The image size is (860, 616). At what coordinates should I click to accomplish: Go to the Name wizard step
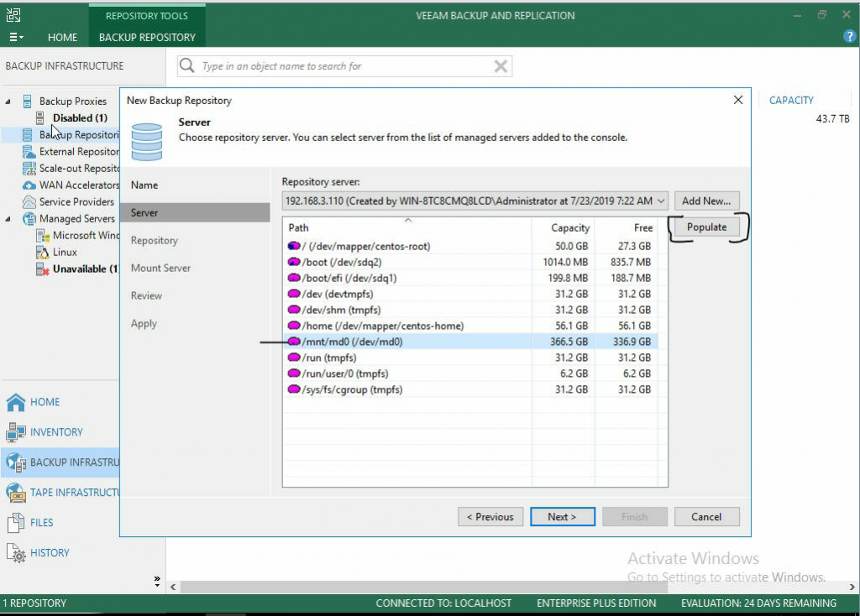click(144, 185)
